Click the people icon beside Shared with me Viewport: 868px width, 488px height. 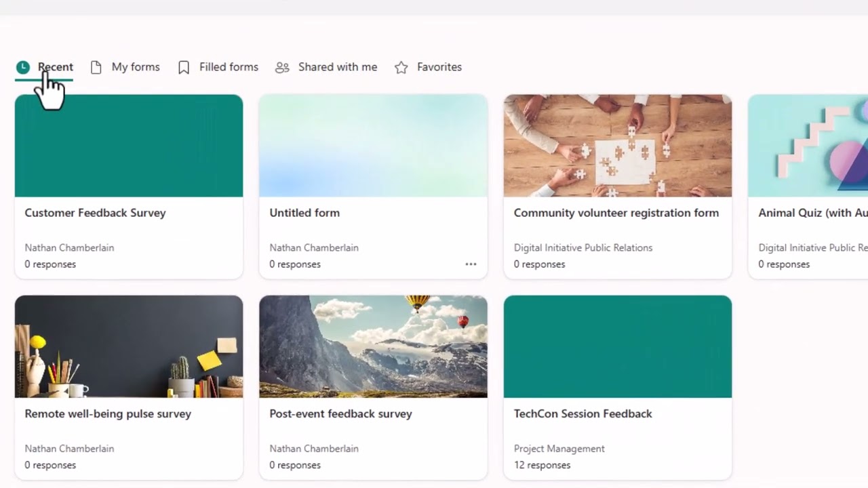click(282, 67)
